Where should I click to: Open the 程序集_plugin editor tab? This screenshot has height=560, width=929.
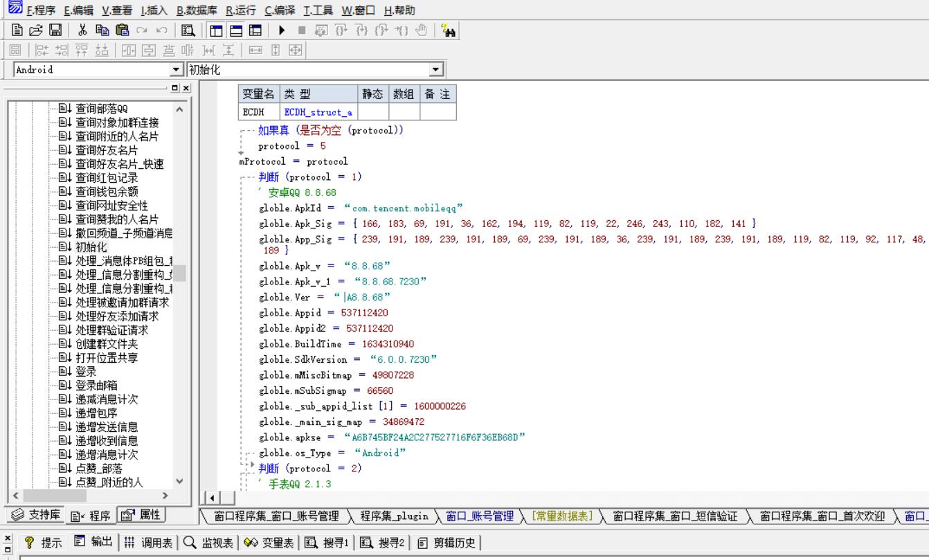[394, 516]
